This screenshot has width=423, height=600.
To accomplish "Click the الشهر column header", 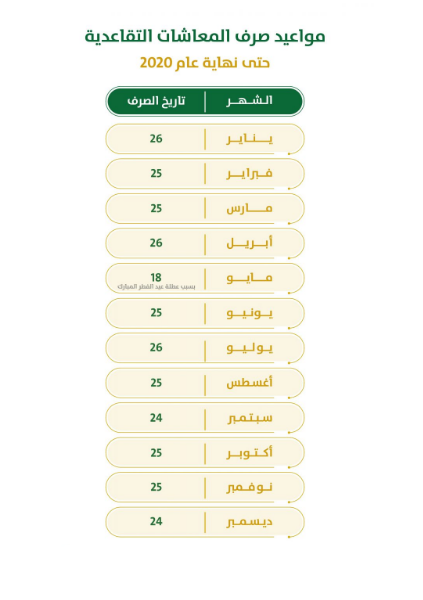I will click(x=249, y=101).
